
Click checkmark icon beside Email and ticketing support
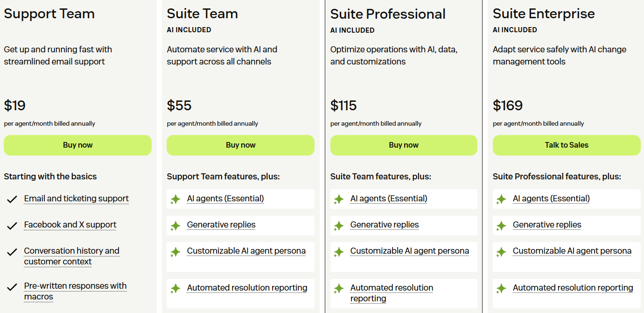click(x=12, y=199)
